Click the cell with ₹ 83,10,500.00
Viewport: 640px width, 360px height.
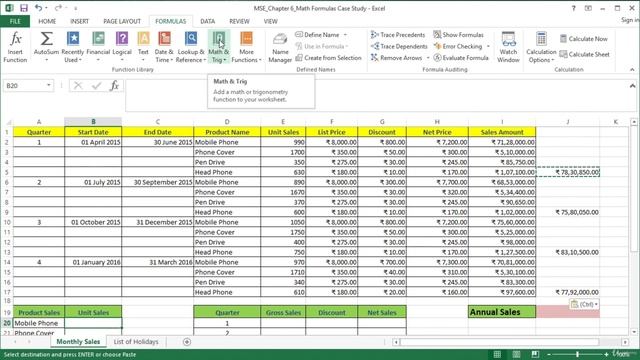568,252
